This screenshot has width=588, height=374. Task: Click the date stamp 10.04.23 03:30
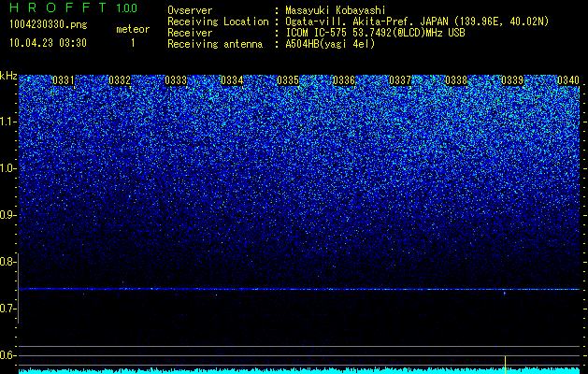click(49, 43)
